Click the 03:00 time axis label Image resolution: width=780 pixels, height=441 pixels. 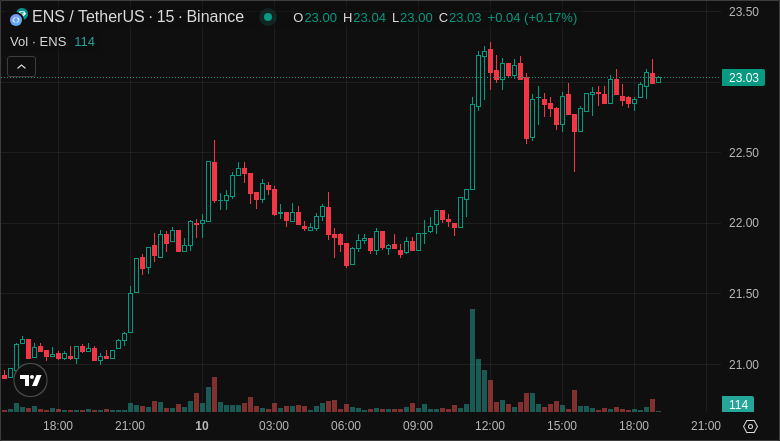click(274, 426)
